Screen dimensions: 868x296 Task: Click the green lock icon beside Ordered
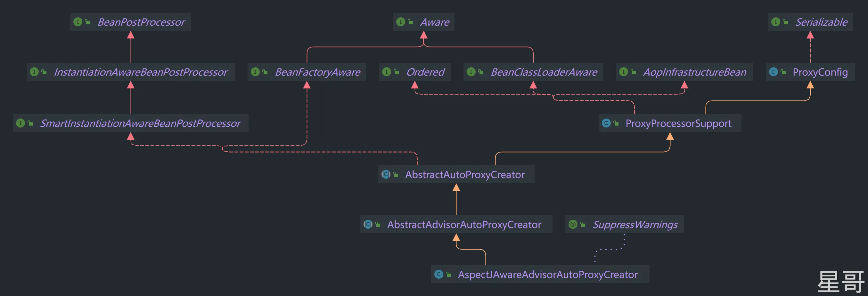(x=396, y=72)
